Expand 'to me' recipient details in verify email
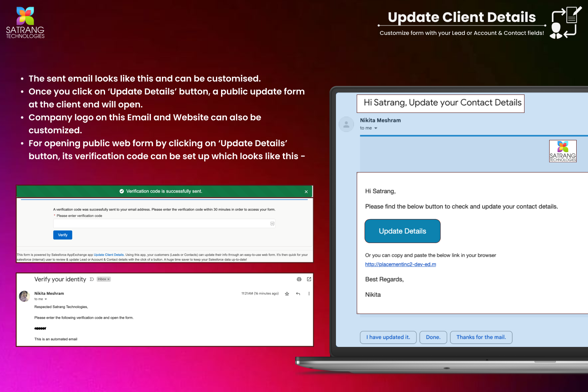Image resolution: width=588 pixels, height=392 pixels. (46, 299)
